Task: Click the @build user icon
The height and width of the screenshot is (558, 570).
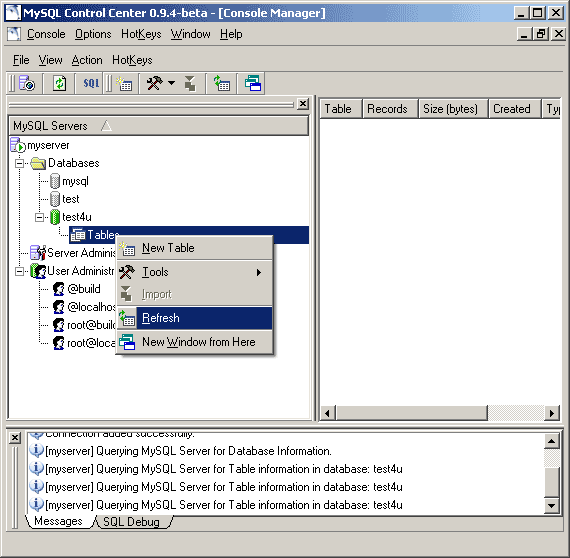Action: (59, 289)
